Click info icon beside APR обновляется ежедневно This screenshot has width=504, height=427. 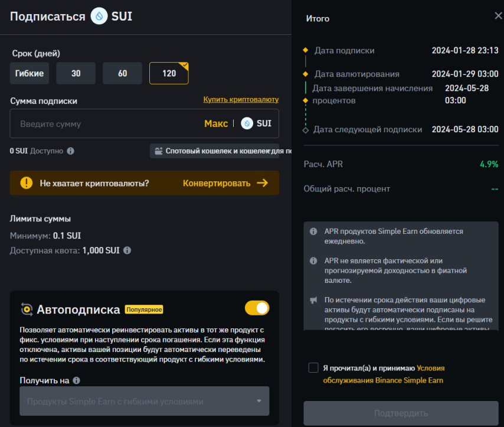click(x=313, y=232)
